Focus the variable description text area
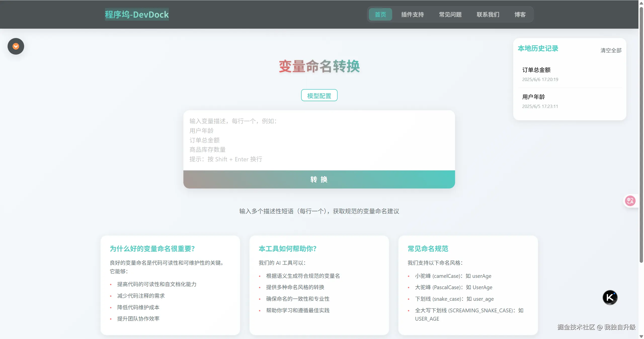The width and height of the screenshot is (644, 339). coord(319,140)
